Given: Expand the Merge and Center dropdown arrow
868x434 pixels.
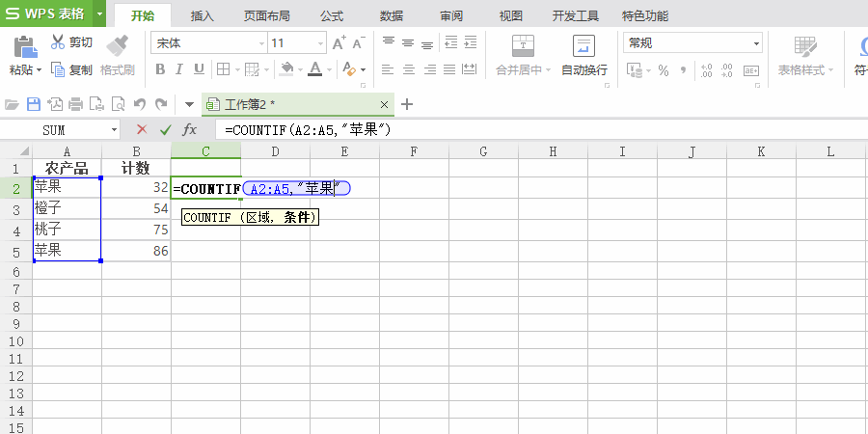Looking at the screenshot, I should [548, 70].
